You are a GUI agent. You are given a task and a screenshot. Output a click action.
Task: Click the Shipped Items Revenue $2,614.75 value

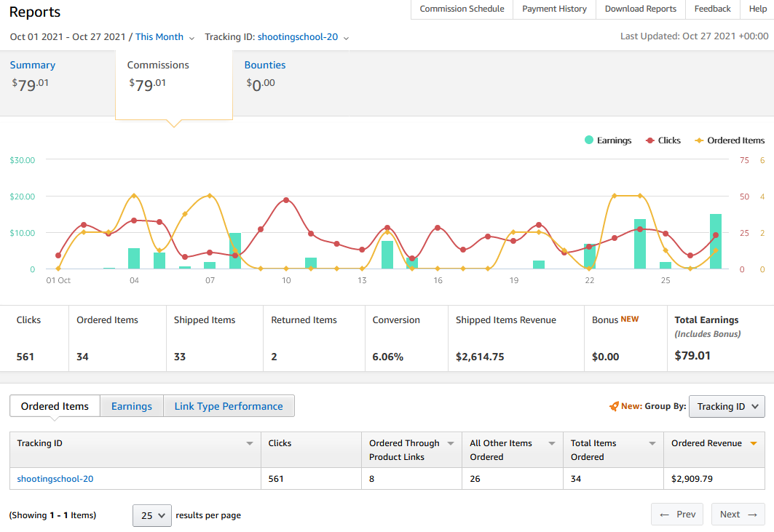tap(480, 357)
